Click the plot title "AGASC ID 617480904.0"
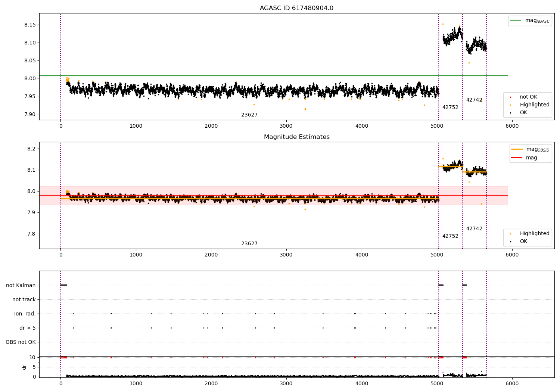 tap(296, 8)
